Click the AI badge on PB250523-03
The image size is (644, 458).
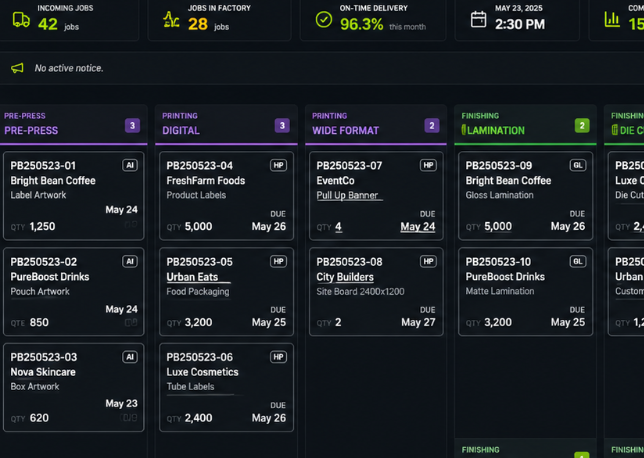coord(130,357)
